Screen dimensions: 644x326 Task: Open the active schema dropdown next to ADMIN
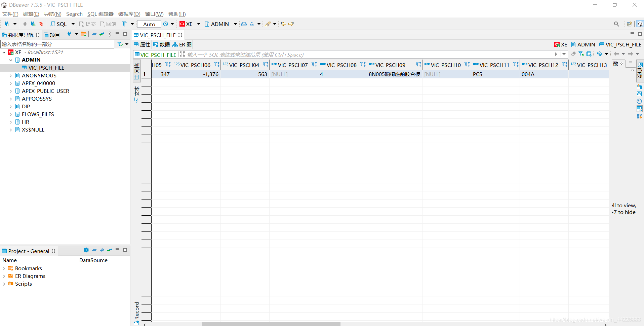click(x=235, y=24)
